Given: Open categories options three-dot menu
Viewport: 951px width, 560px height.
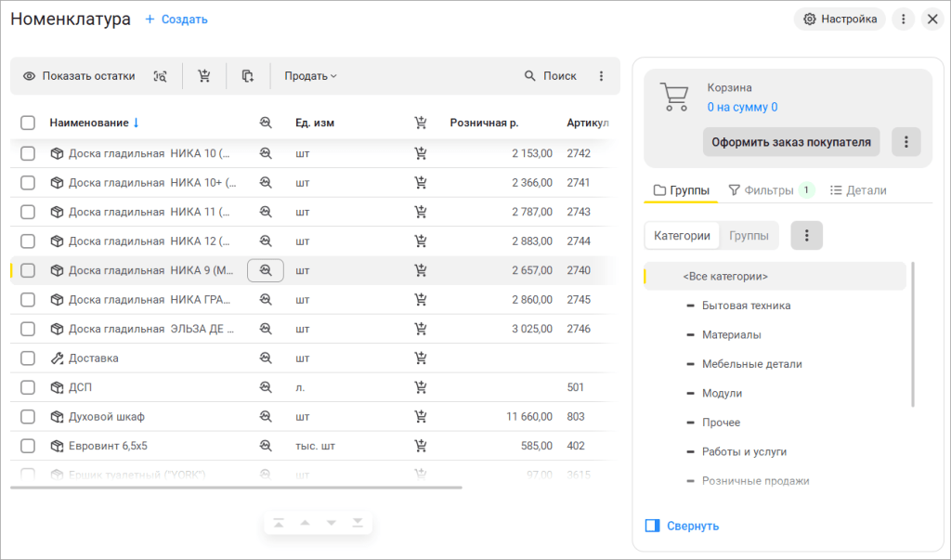Looking at the screenshot, I should pos(806,236).
